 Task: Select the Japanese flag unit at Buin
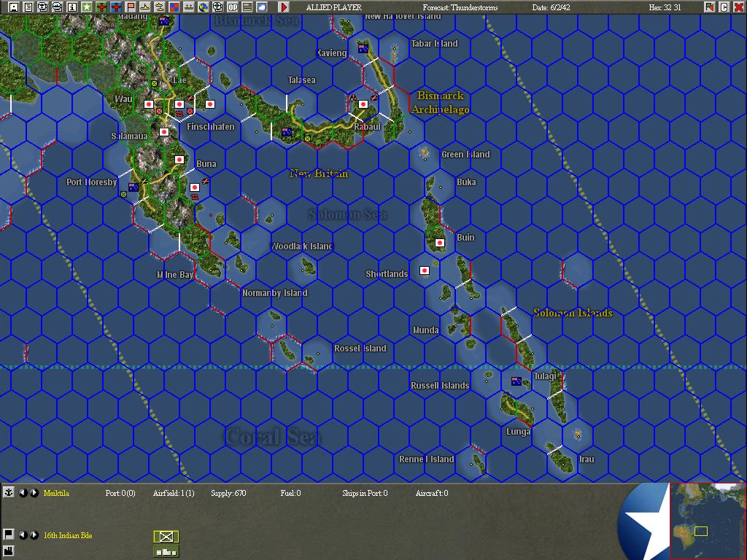440,242
